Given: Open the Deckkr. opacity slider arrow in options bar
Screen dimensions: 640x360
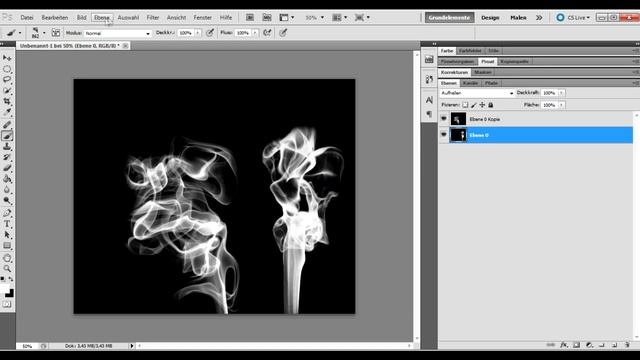Looking at the screenshot, I should coord(198,33).
